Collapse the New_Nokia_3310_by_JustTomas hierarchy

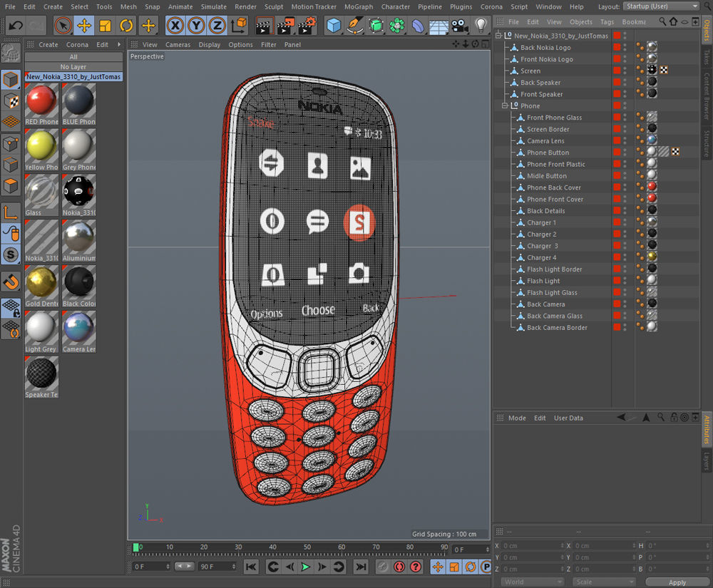[499, 36]
